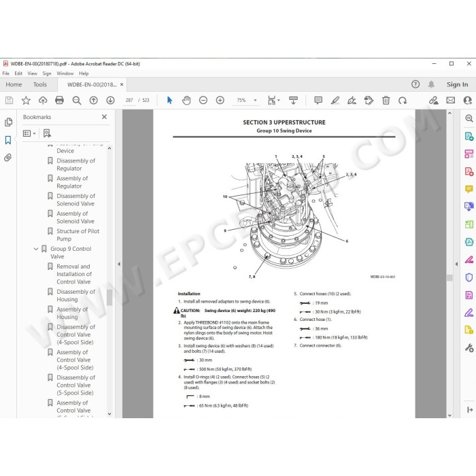This screenshot has height=476, width=476.
Task: Open Structure of Pilot Pump bookmark
Action: tap(78, 235)
